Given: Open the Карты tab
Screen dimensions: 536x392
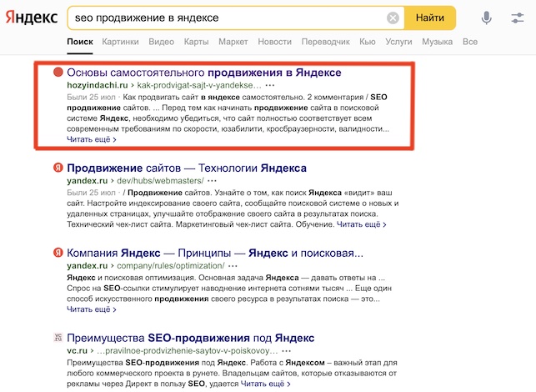Looking at the screenshot, I should (196, 42).
